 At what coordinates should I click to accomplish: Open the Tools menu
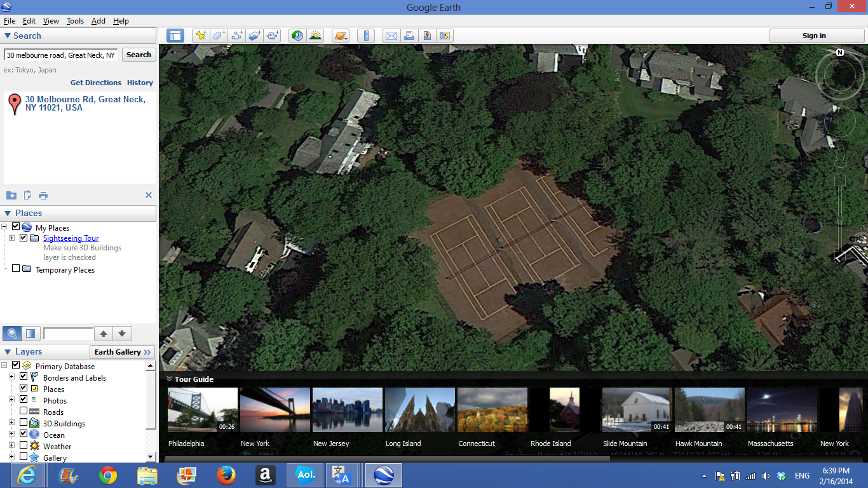75,21
